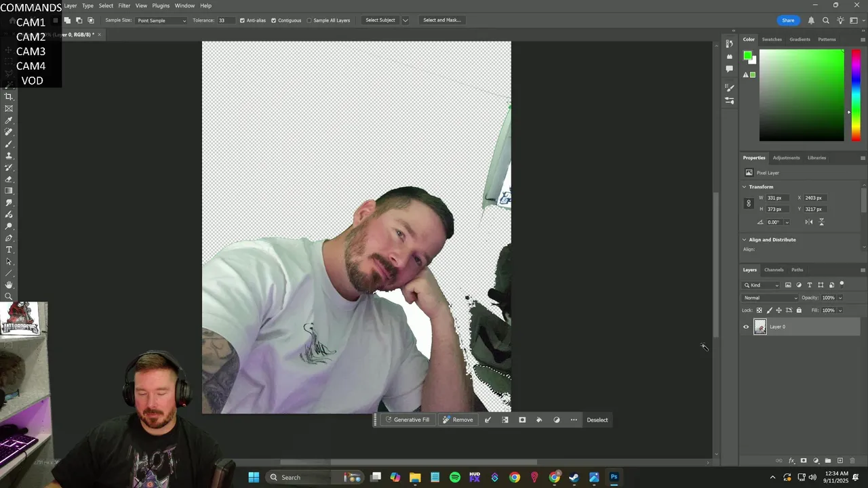This screenshot has height=488, width=868.
Task: Click the fill selection bucket icon in contextual bar
Action: 539,420
